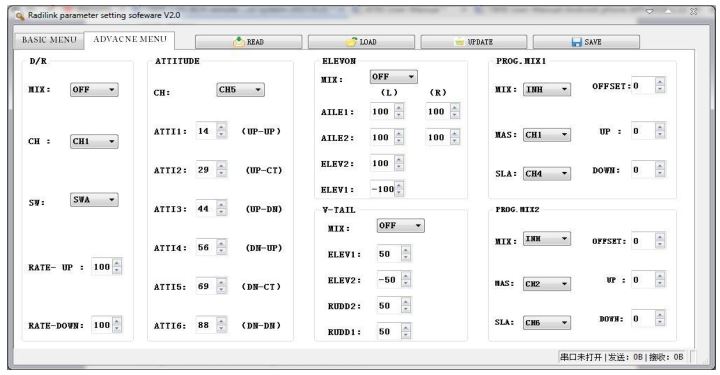This screenshot has width=720, height=375.
Task: Click the PROG.MIX1 UP spinner arrows
Action: 660,131
